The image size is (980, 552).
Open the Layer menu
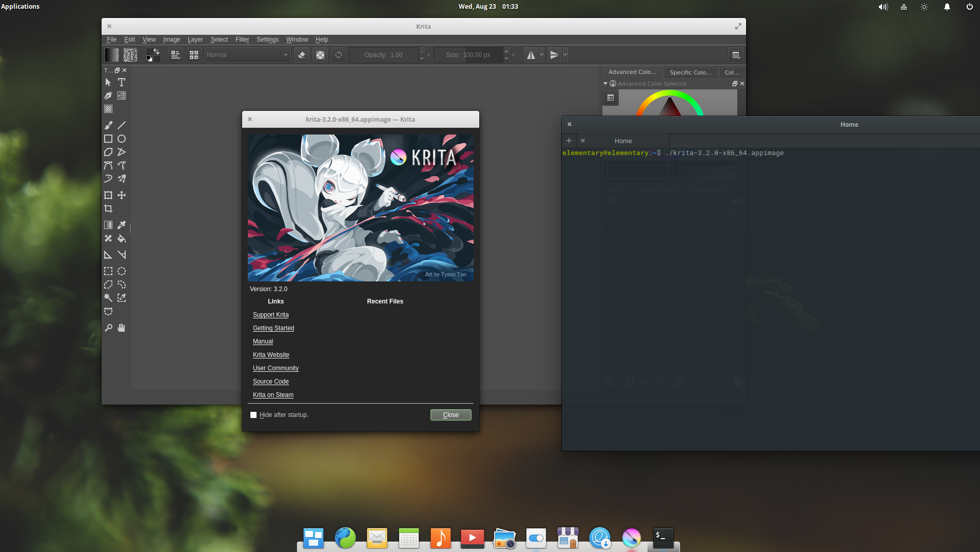pyautogui.click(x=195, y=40)
